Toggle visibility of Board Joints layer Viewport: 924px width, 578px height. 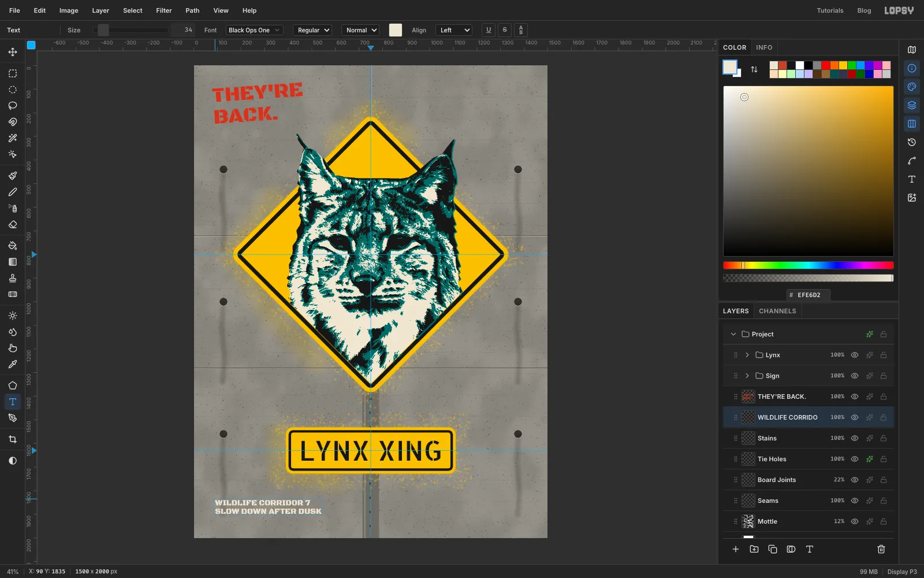(x=855, y=480)
